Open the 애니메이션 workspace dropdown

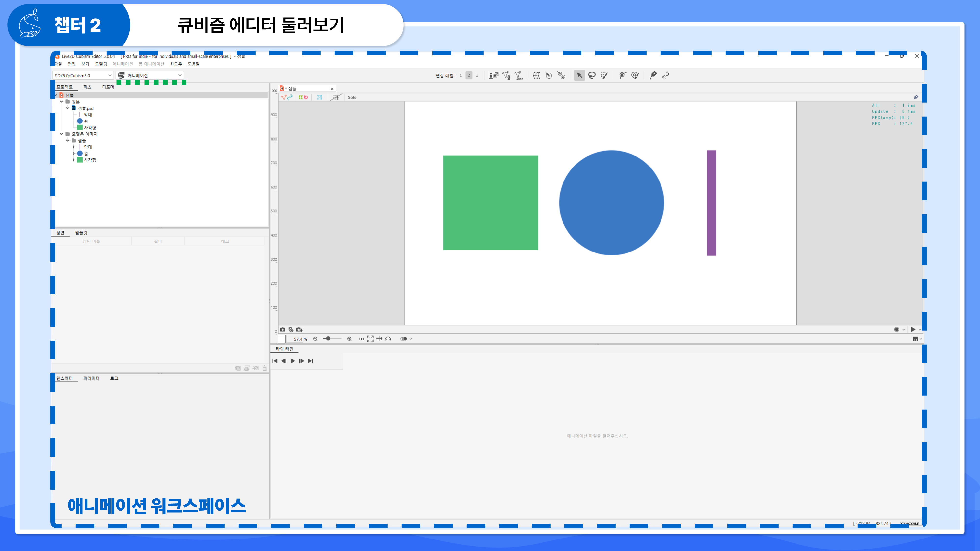pos(150,75)
